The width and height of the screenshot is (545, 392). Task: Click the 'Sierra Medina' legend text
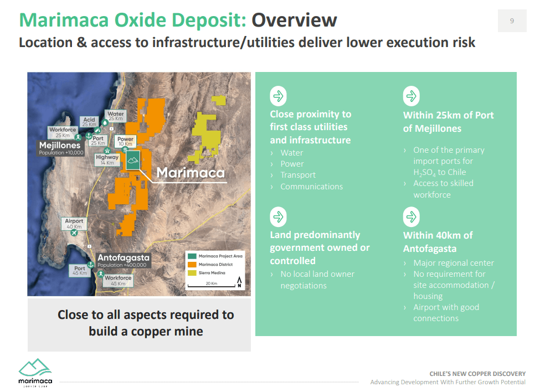[x=212, y=273]
